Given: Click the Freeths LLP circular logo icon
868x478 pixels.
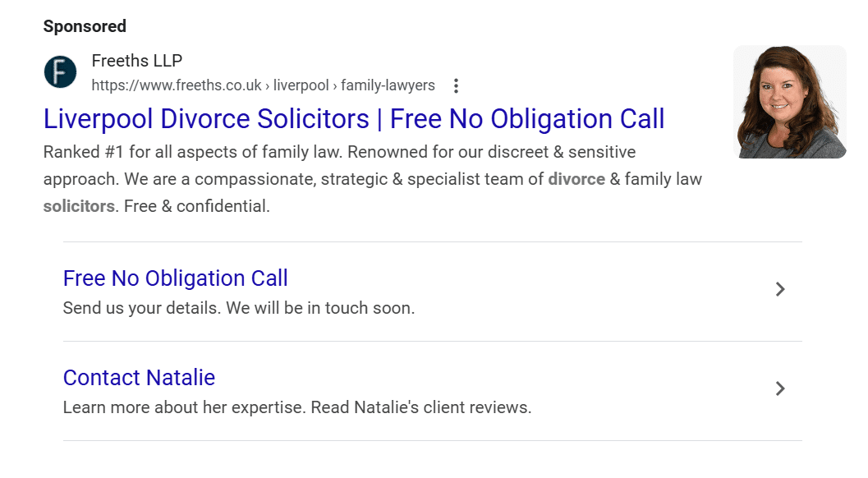Looking at the screenshot, I should tap(60, 72).
